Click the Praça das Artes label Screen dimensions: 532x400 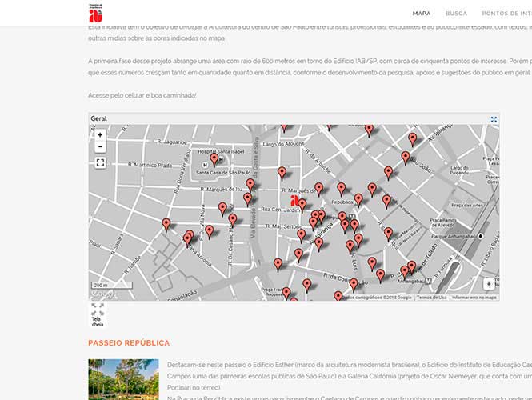(467, 206)
